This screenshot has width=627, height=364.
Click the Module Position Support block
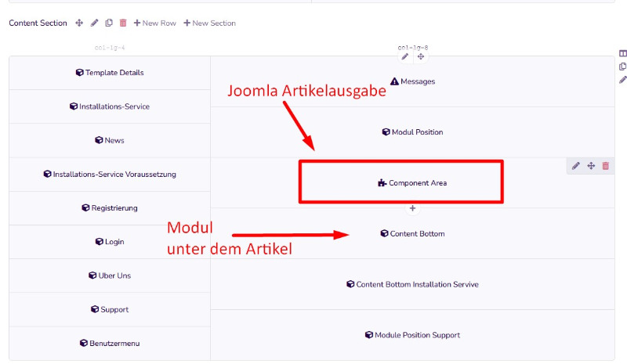click(x=413, y=335)
